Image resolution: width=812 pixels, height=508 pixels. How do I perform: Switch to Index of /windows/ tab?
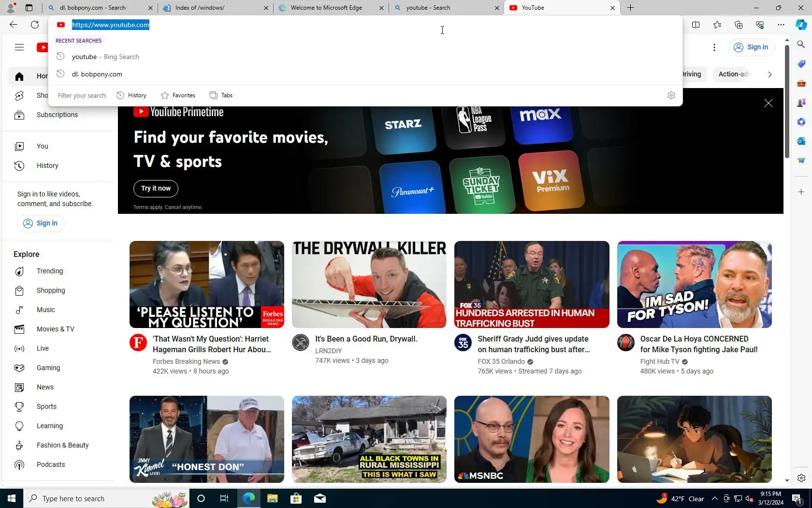point(216,8)
